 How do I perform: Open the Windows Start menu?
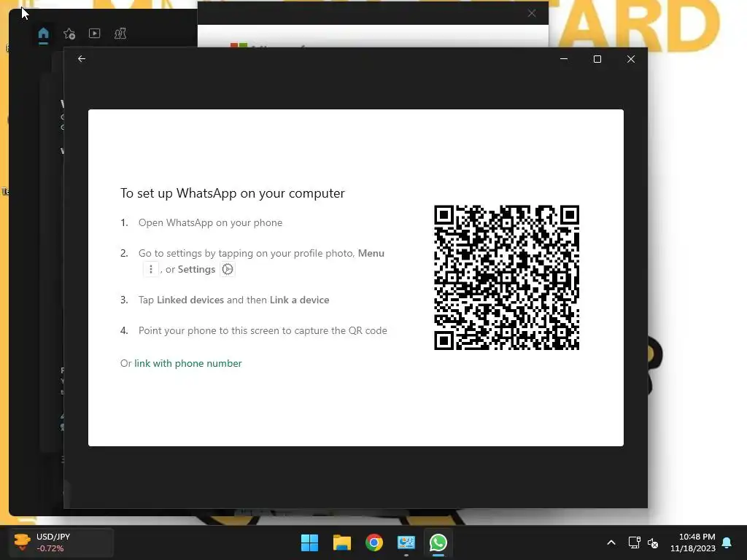(x=309, y=542)
